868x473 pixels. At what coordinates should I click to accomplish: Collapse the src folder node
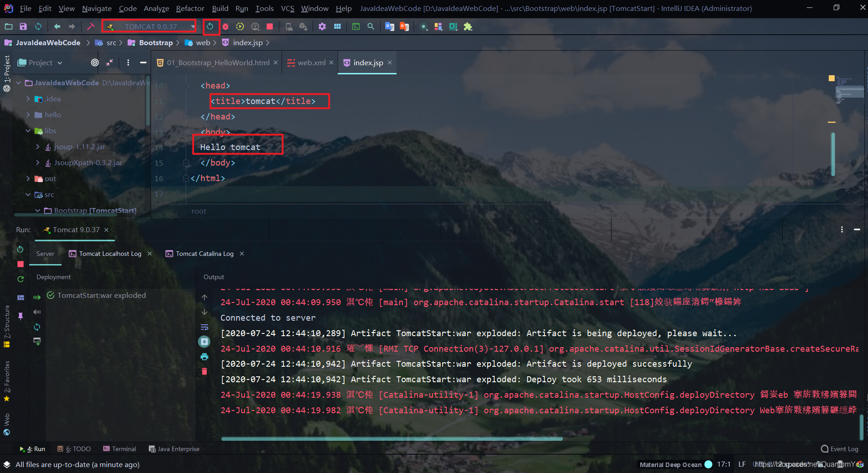click(28, 194)
